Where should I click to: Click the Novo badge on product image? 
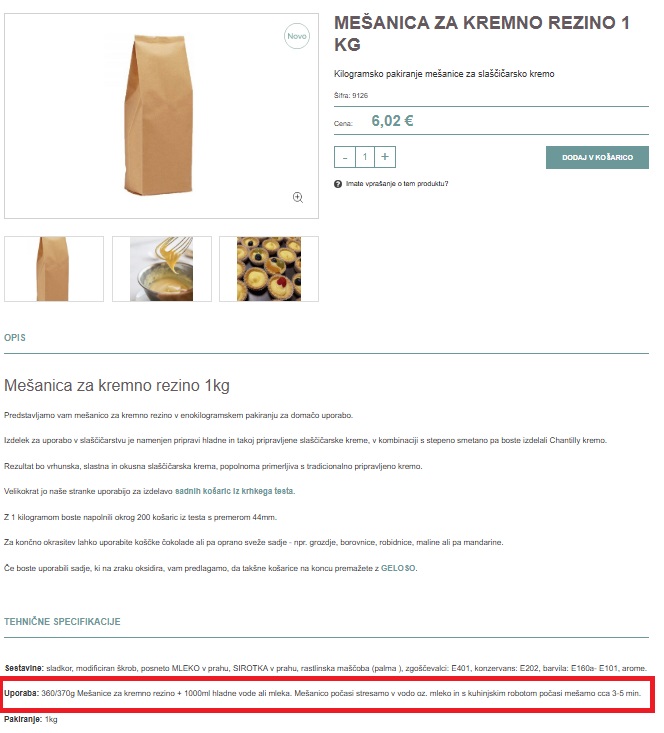[x=297, y=36]
